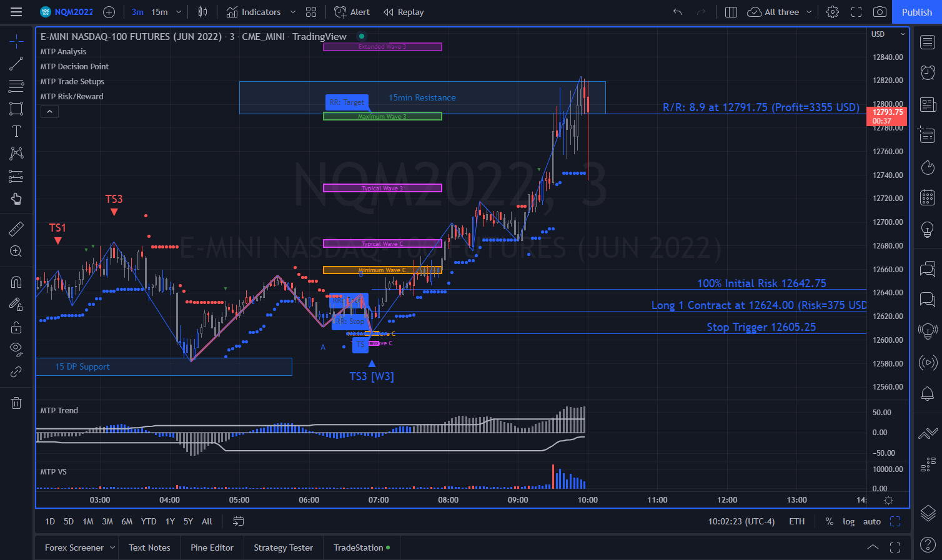Open the Strategy Tester tab
Screen dimensions: 942x560
tap(283, 548)
